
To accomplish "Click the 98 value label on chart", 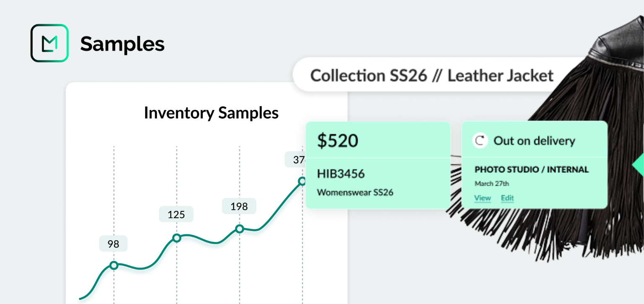I will coord(113,244).
